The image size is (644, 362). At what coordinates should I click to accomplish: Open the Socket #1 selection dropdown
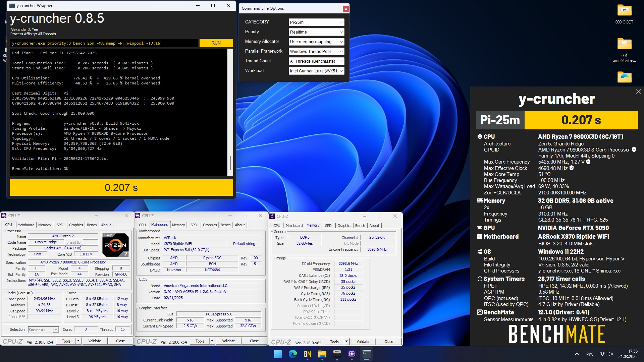point(43,330)
